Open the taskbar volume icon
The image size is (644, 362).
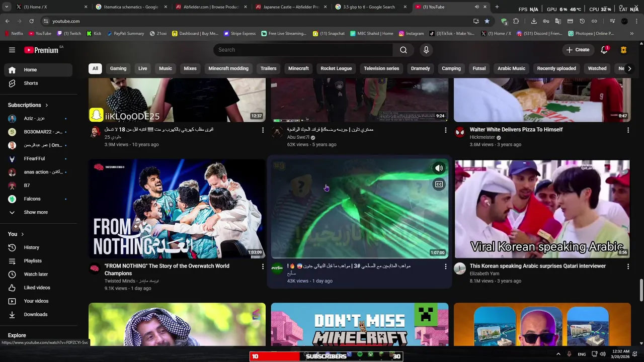[602, 354]
